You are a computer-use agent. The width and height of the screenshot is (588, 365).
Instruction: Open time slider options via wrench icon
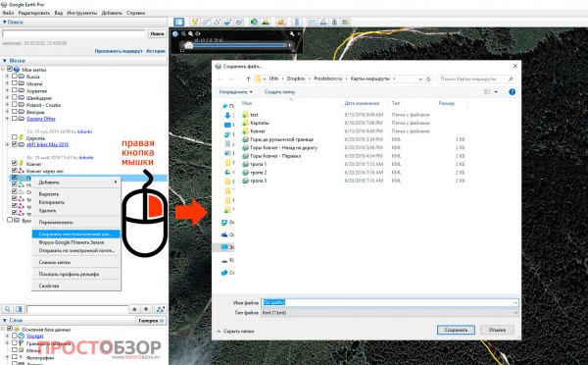[x=292, y=33]
